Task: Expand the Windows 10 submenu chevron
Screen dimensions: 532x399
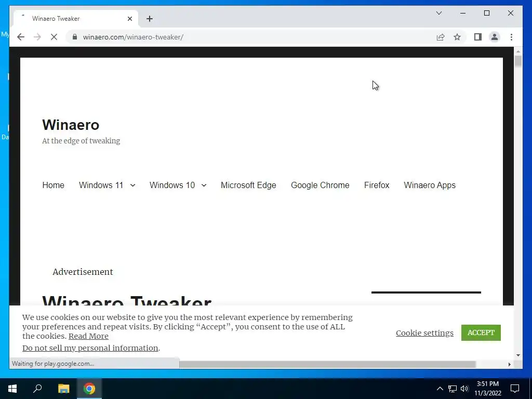Action: pyautogui.click(x=204, y=185)
